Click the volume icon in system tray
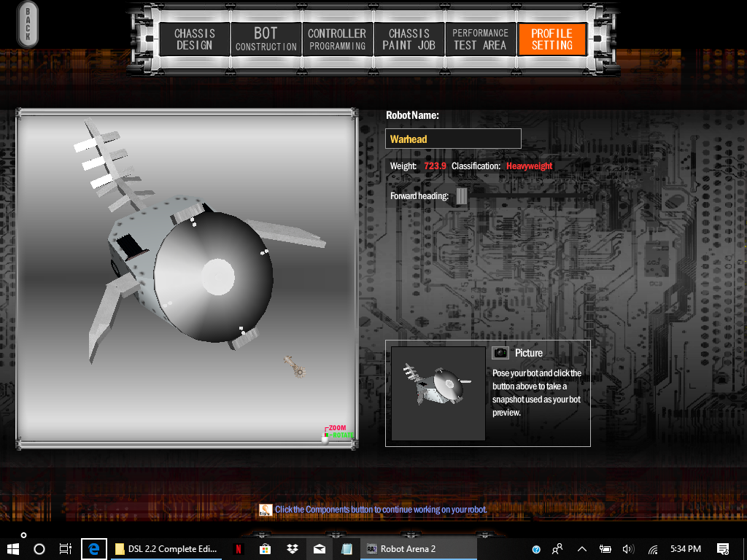This screenshot has height=560, width=747. pyautogui.click(x=628, y=549)
